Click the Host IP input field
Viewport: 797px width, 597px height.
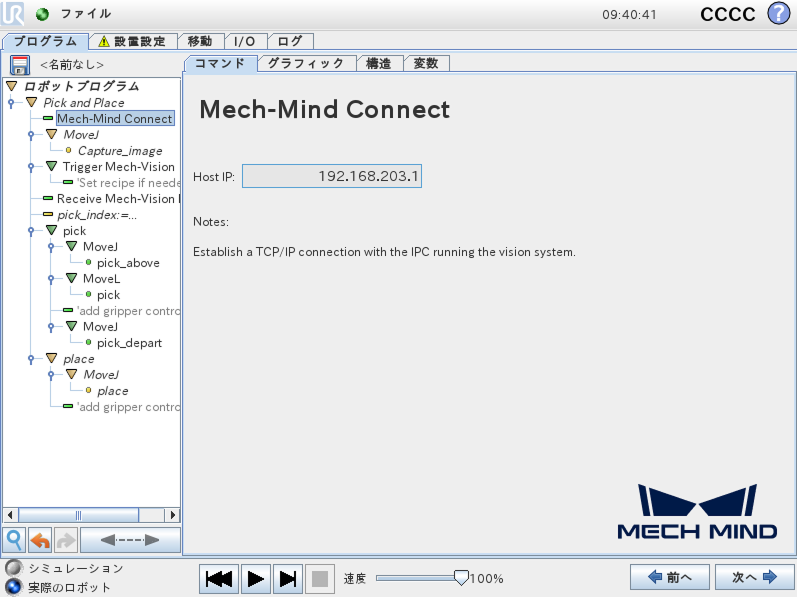point(332,176)
